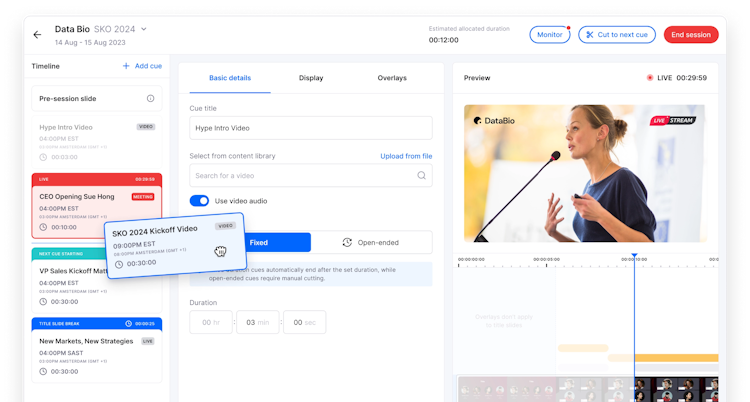The width and height of the screenshot is (750, 402).
Task: Expand the SKO 2024 session dropdown chevron
Action: click(143, 29)
